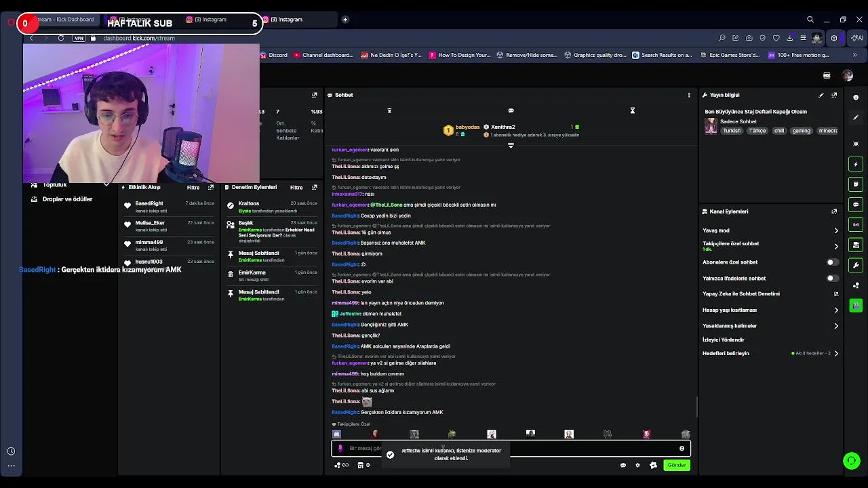Pop out the Yayın bilgisi panel

coord(834,95)
